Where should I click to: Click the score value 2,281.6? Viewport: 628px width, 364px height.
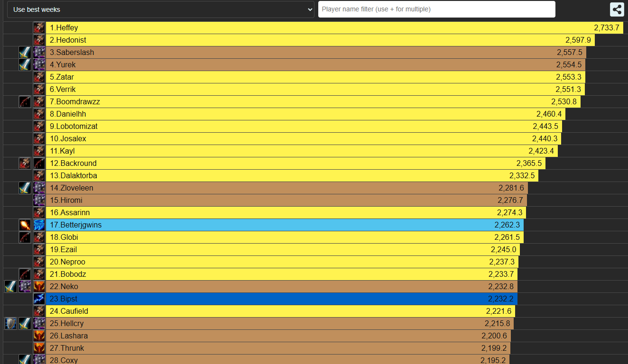[511, 188]
